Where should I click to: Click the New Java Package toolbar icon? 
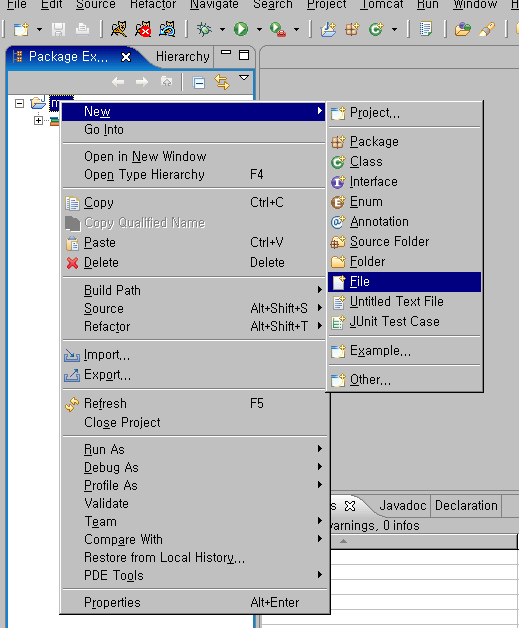352,29
